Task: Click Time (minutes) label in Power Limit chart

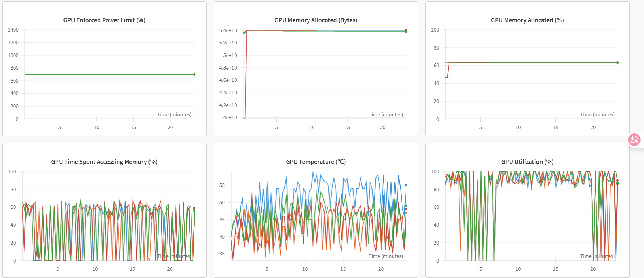Action: click(174, 114)
